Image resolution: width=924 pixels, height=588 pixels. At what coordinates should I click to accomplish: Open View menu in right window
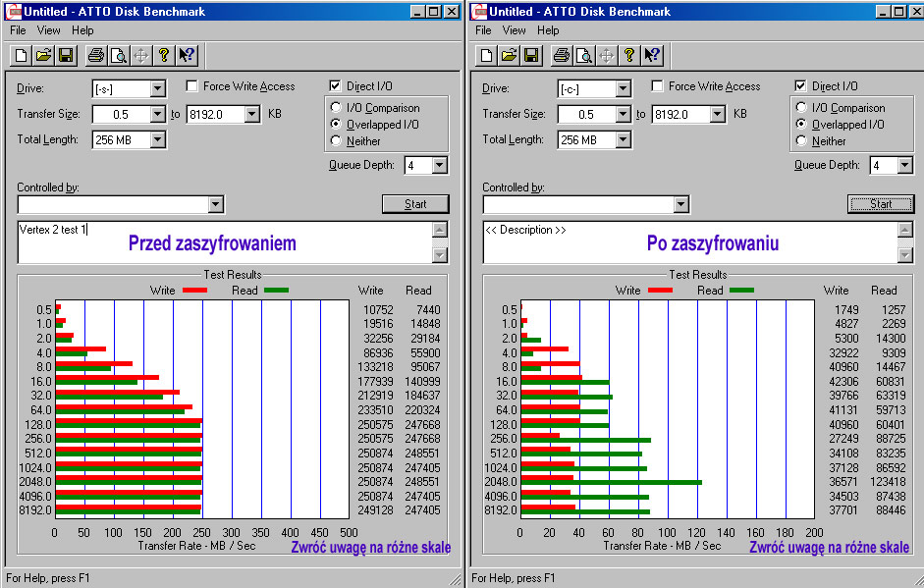point(514,30)
